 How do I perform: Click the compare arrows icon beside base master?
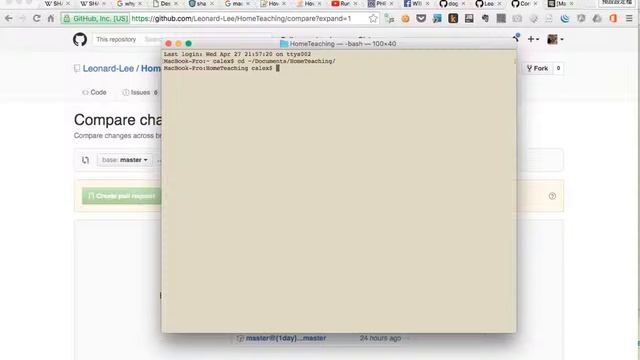coord(85,160)
